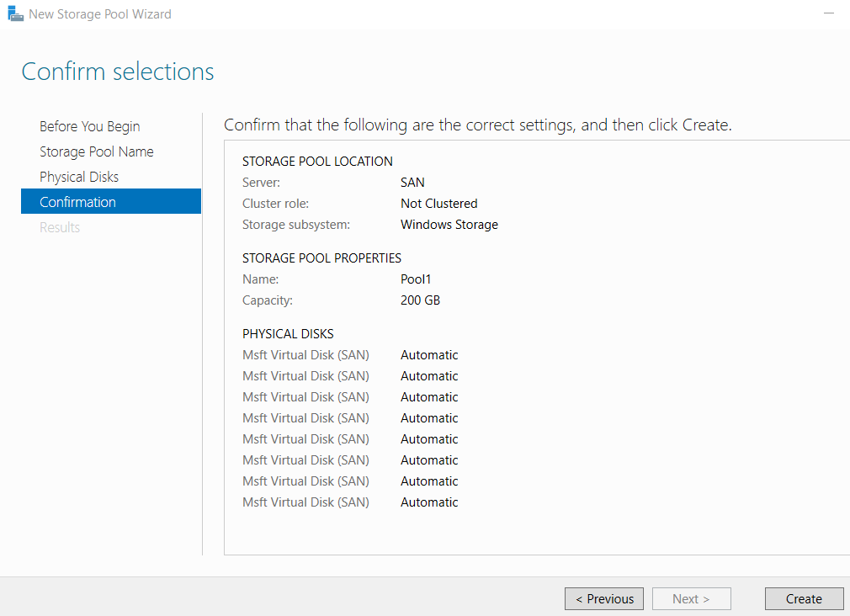The width and height of the screenshot is (850, 616).
Task: Select the Confirmation step
Action: (x=111, y=201)
